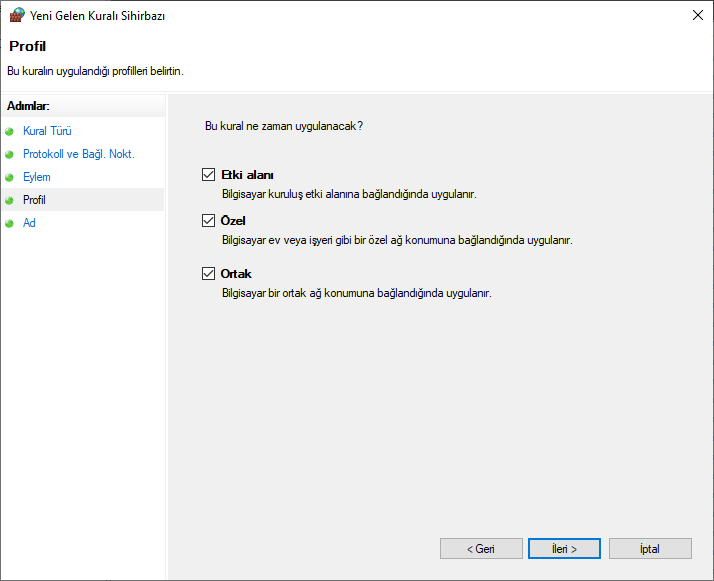714x581 pixels.
Task: Click green bullet beside Profil step
Action: 10,200
